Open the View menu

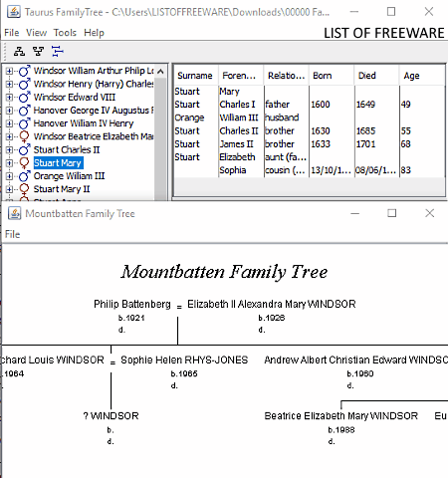(36, 33)
